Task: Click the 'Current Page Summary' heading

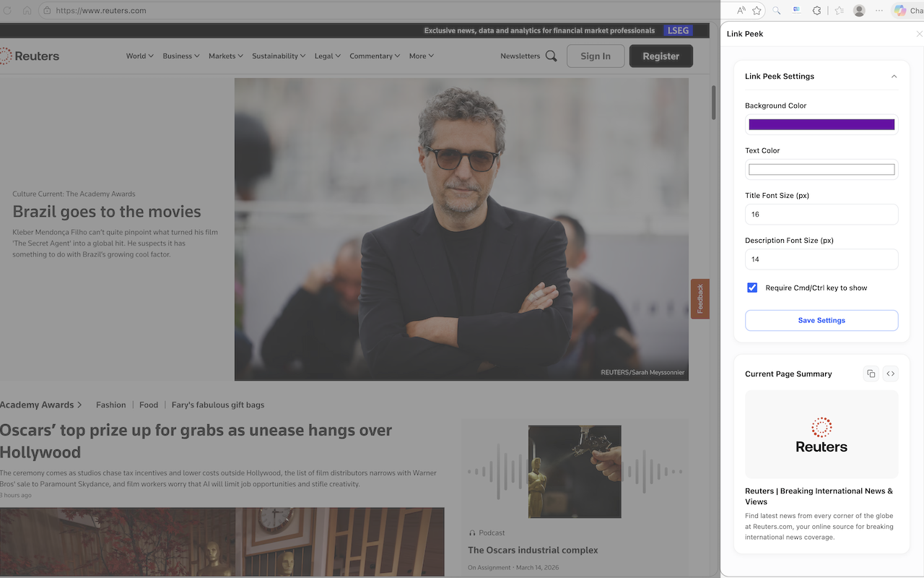Action: 788,374
